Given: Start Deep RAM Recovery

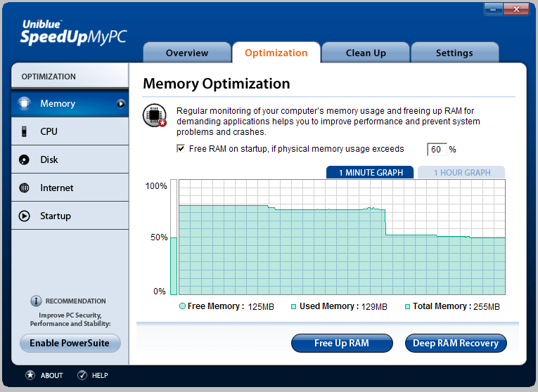Looking at the screenshot, I should click(455, 343).
